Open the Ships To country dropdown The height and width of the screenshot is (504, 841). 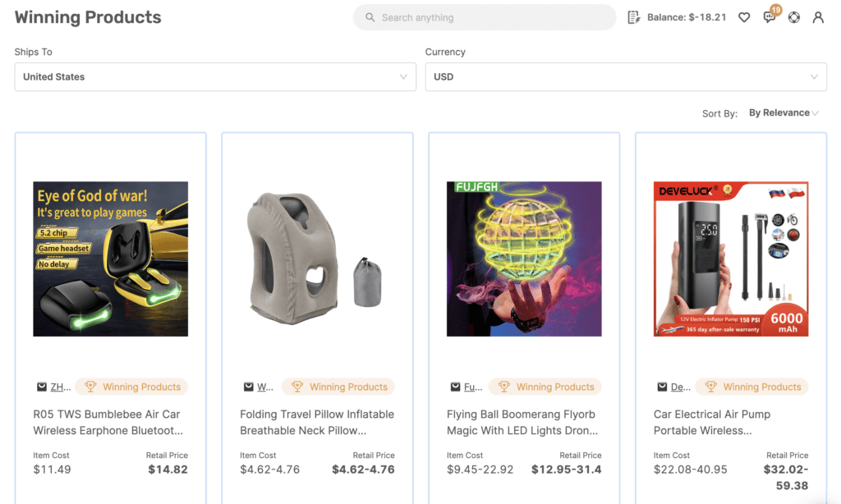coord(215,76)
